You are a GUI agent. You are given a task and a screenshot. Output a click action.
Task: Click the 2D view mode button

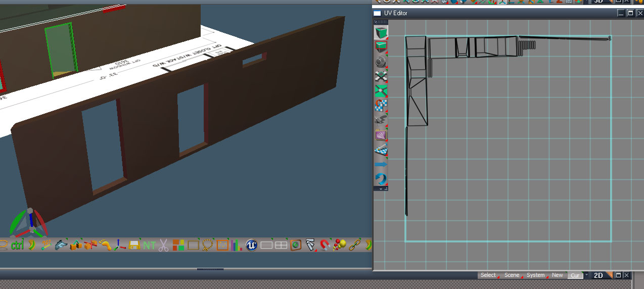(x=599, y=275)
